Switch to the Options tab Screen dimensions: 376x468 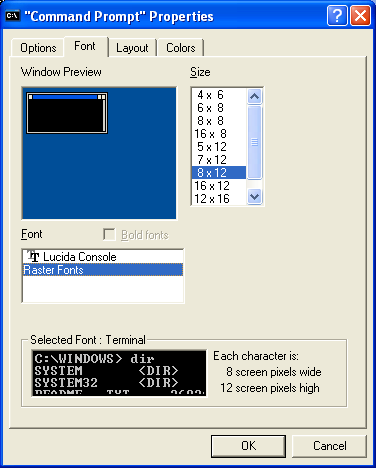tap(38, 48)
